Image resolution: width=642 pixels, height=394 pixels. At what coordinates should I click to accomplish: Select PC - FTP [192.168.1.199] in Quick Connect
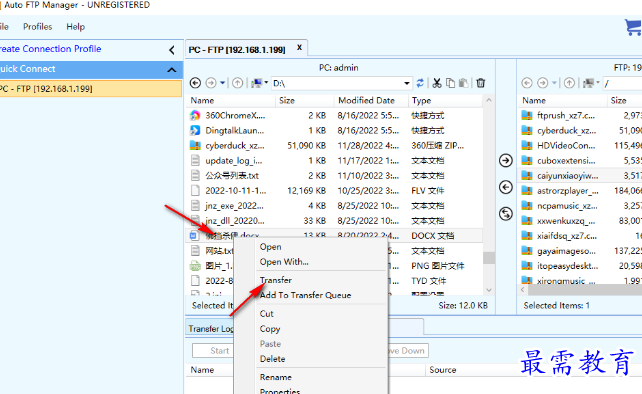(90, 88)
